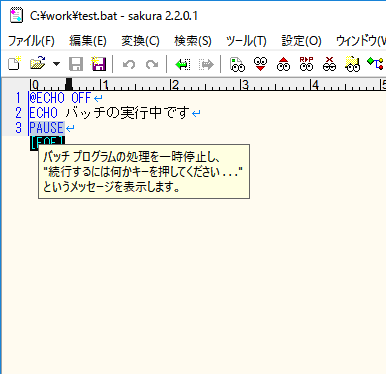Click the @ECHO OFF text on line 1
This screenshot has width=386, height=374.
[60, 98]
